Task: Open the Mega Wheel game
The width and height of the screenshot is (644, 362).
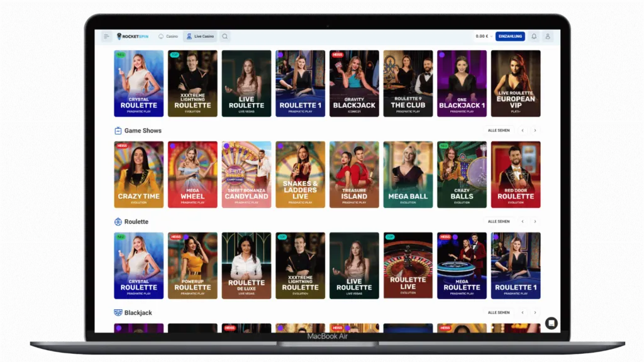Action: click(x=192, y=175)
